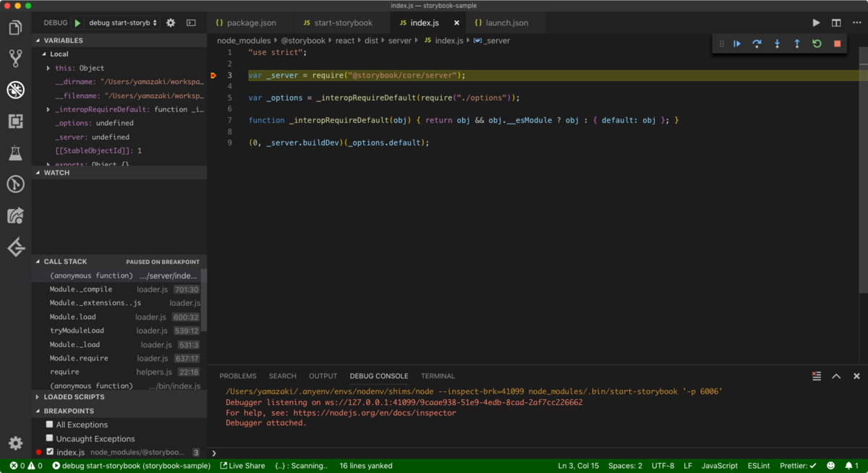The height and width of the screenshot is (473, 868).
Task: Open the Manage gear in activity bar
Action: (x=15, y=443)
